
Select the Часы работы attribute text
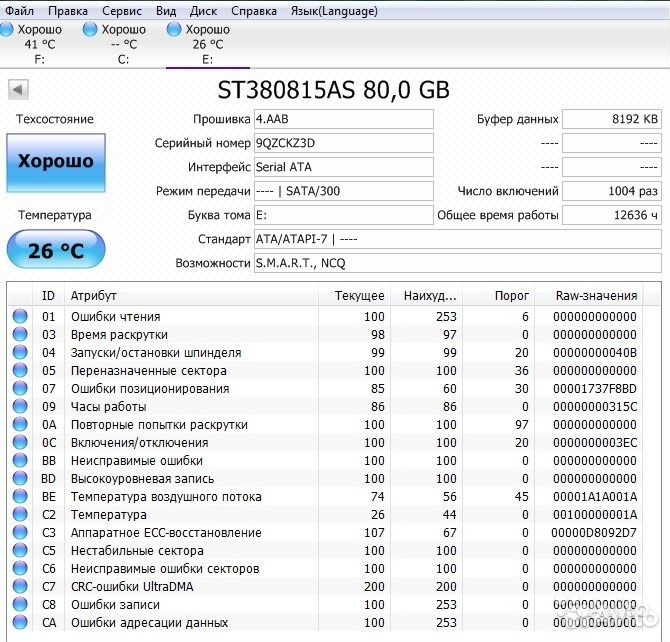tap(109, 406)
